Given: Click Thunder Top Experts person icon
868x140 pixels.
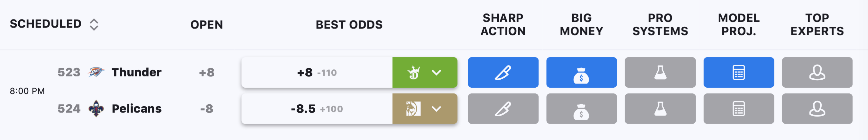Looking at the screenshot, I should pyautogui.click(x=817, y=72).
